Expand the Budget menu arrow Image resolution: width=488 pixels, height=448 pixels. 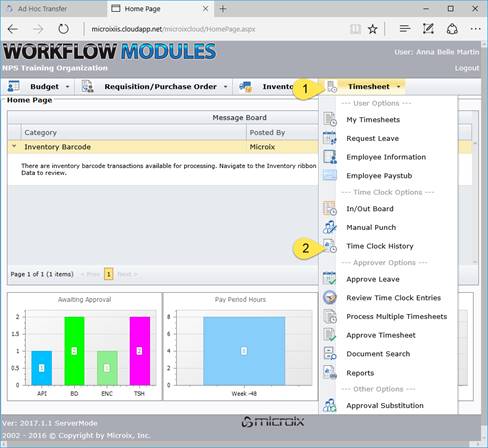click(x=68, y=87)
